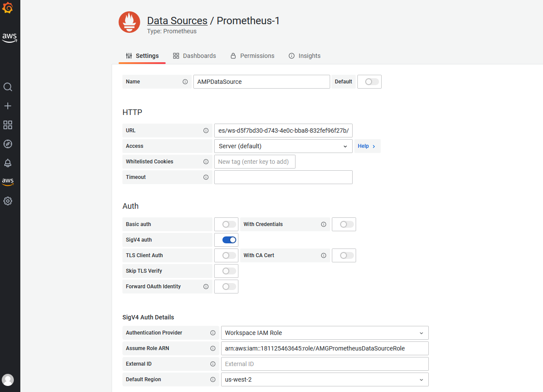The image size is (543, 392).
Task: Click info icon next to Assume Role ARN
Action: [213, 348]
